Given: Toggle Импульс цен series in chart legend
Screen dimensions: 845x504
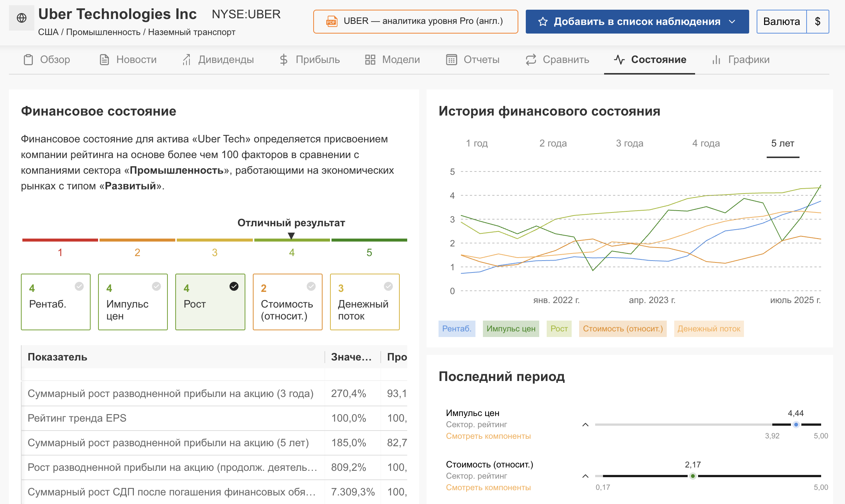Looking at the screenshot, I should (511, 329).
